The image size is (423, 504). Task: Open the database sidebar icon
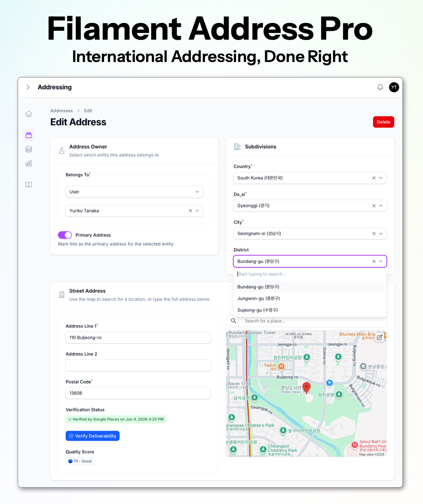[29, 149]
